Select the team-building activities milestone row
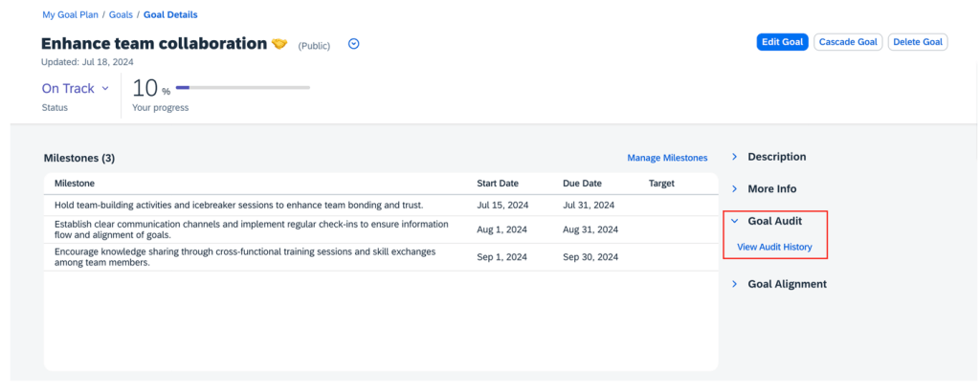 (239, 205)
